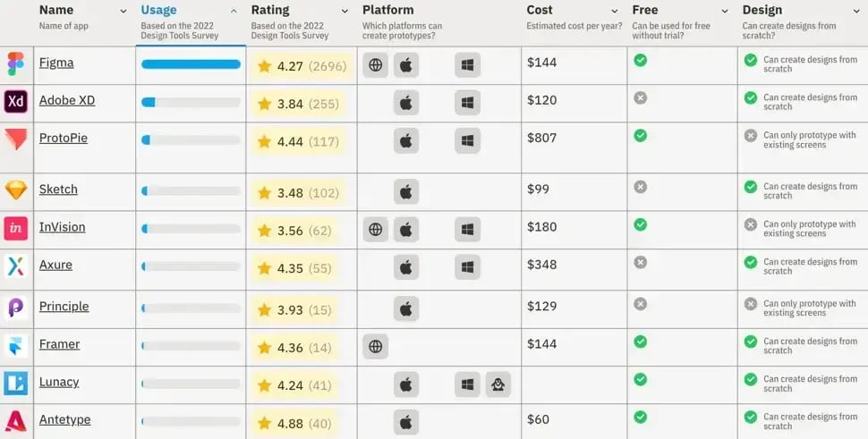Click the Windows icon in ProtoPie row
Screen dimensions: 868x439
pos(468,141)
